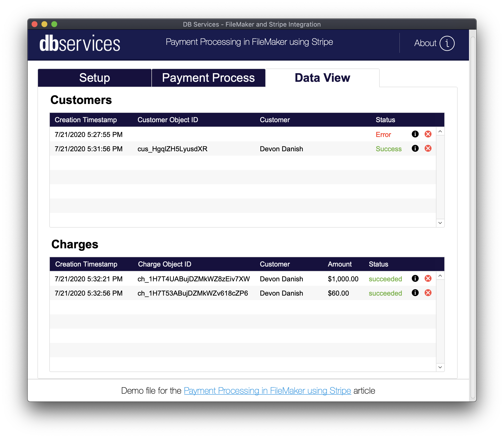This screenshot has width=504, height=438.
Task: Click Creation Timestamp header in Customers table
Action: (86, 120)
